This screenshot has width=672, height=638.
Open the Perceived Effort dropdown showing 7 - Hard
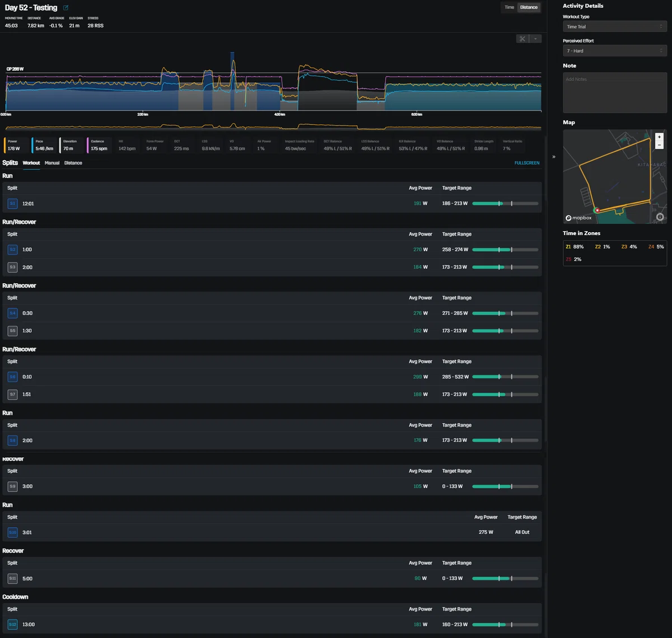[x=614, y=51]
